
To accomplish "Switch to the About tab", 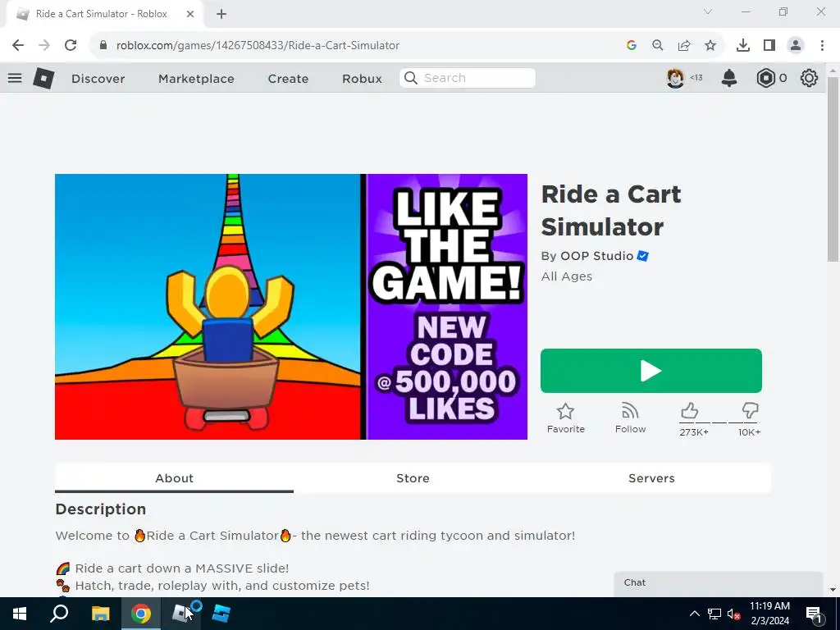I will (174, 478).
